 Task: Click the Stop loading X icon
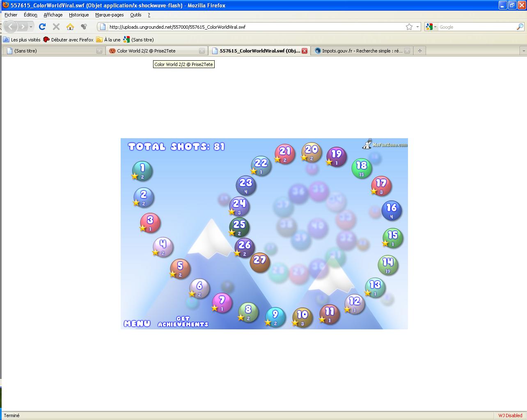(56, 27)
